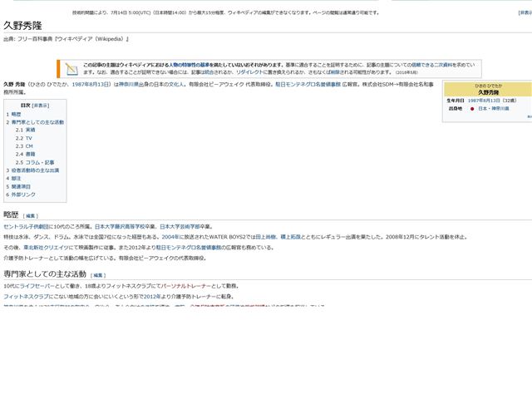Open infobox birth date link 1987年8月13日
Viewport: 532px width, 399px height.
tap(484, 101)
